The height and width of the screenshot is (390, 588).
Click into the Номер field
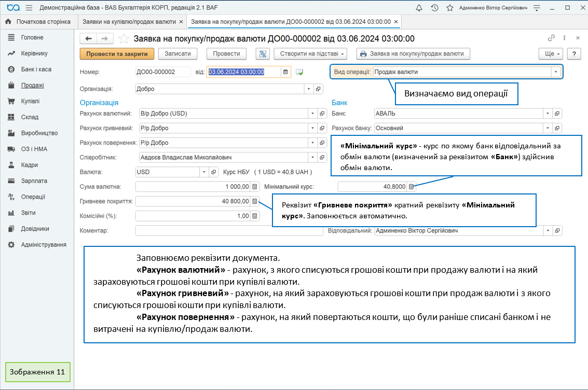pyautogui.click(x=163, y=72)
